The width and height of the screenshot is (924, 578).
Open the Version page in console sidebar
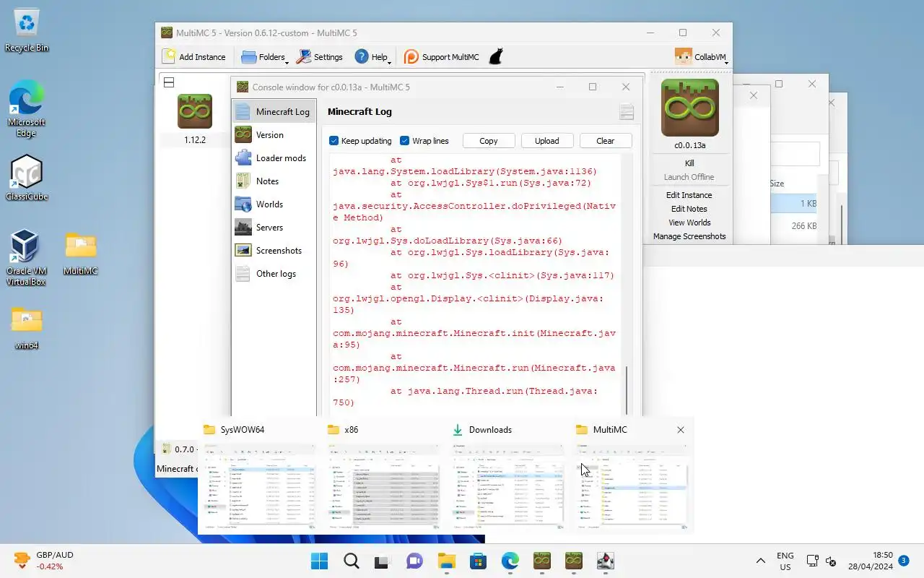pyautogui.click(x=274, y=134)
